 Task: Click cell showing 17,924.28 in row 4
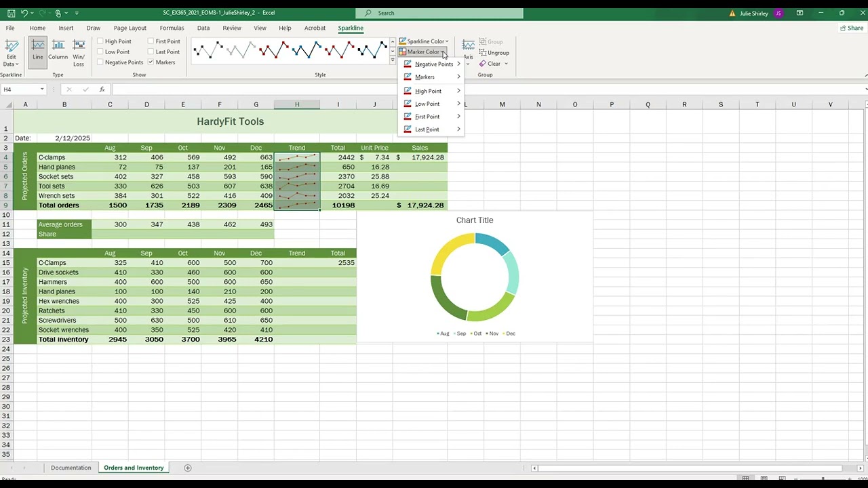pyautogui.click(x=420, y=157)
